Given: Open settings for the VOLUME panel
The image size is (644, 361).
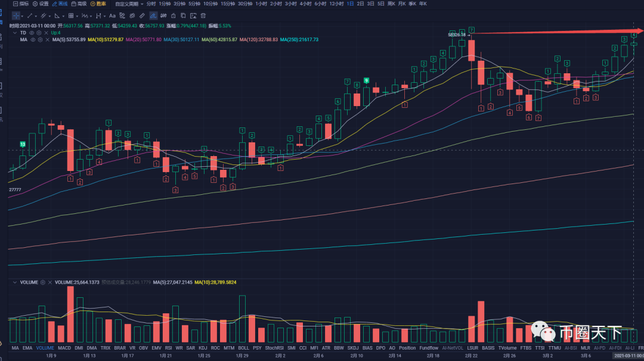Looking at the screenshot, I should pyautogui.click(x=43, y=282).
